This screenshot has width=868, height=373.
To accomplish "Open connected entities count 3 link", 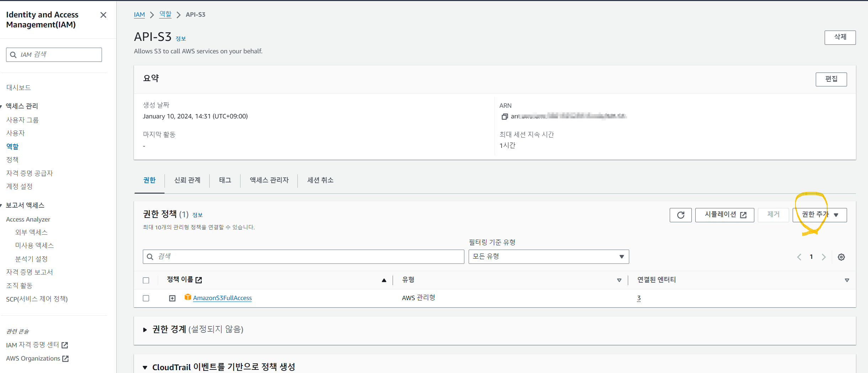I will point(639,298).
